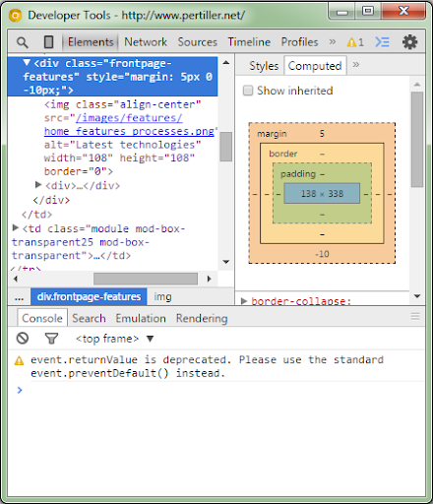Click the magnifier inspect element icon

(x=23, y=42)
